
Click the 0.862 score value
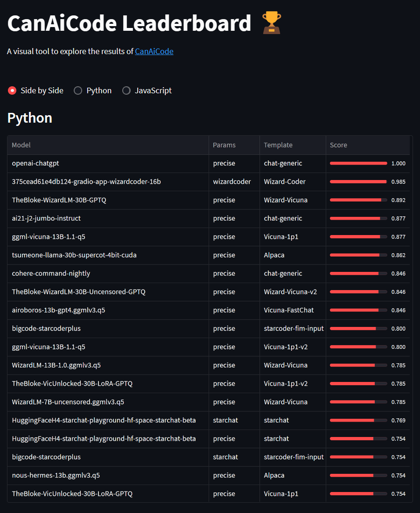coord(399,255)
